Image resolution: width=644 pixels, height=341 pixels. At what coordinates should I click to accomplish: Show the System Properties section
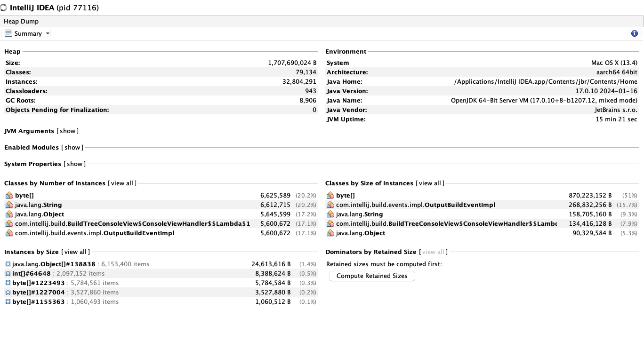click(x=74, y=164)
